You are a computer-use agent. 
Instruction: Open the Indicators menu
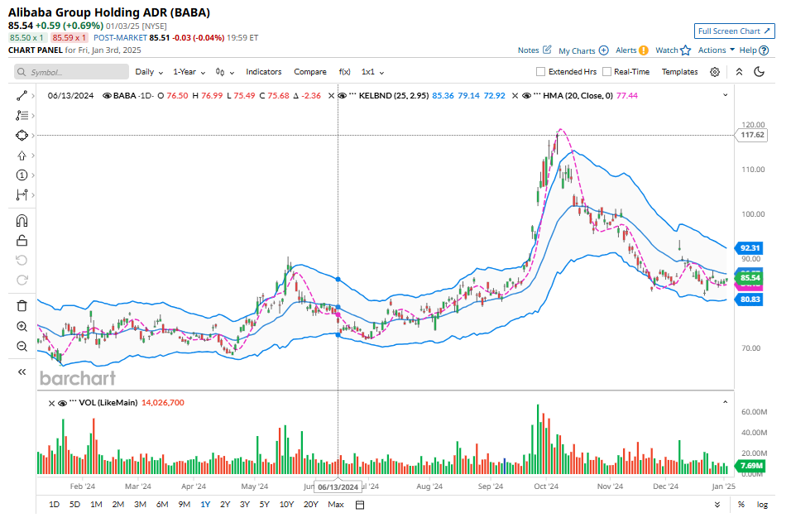pos(263,72)
